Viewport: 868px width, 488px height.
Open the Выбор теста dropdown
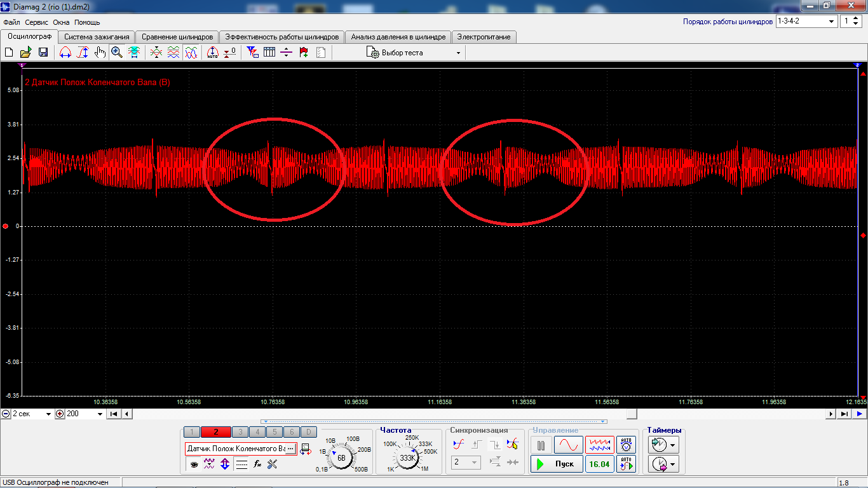[414, 53]
